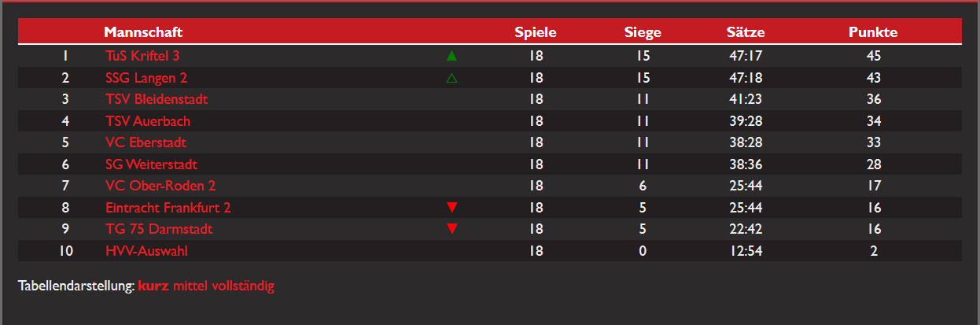The height and width of the screenshot is (325, 980).
Task: Click the red down arrow next to TG 75 Darmstadt
Action: [x=451, y=229]
